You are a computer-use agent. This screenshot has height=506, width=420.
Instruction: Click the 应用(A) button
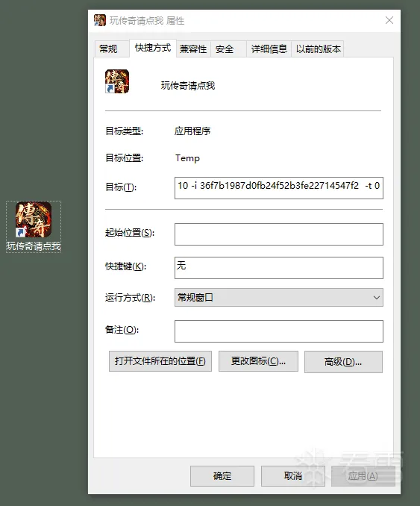[x=363, y=476]
